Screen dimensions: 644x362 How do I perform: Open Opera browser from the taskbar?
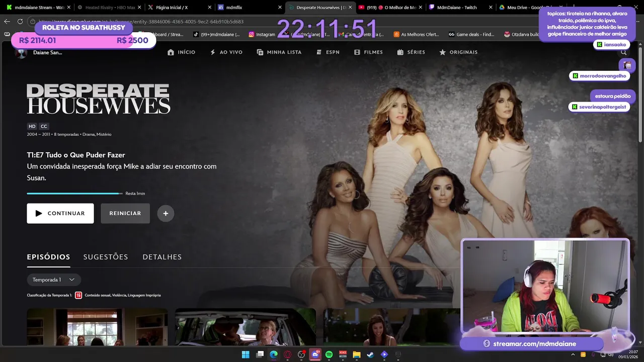tap(288, 354)
